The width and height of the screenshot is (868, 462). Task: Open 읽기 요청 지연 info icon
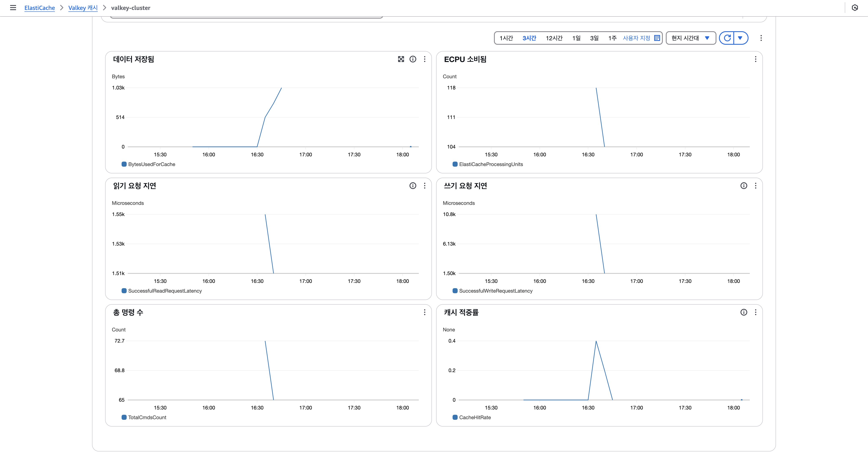pos(413,186)
